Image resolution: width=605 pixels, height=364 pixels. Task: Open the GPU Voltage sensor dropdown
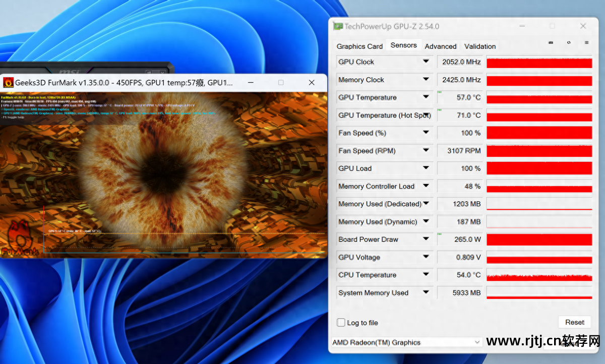coord(426,257)
